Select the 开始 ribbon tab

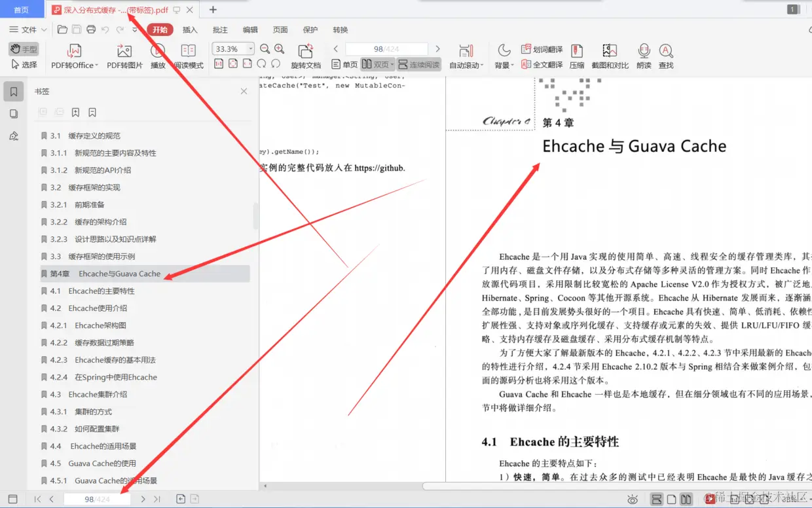160,29
